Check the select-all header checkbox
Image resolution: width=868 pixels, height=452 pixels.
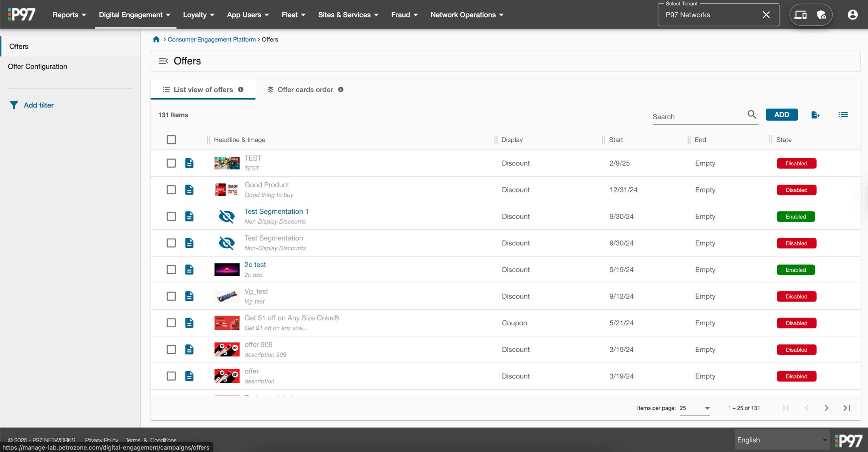point(171,140)
